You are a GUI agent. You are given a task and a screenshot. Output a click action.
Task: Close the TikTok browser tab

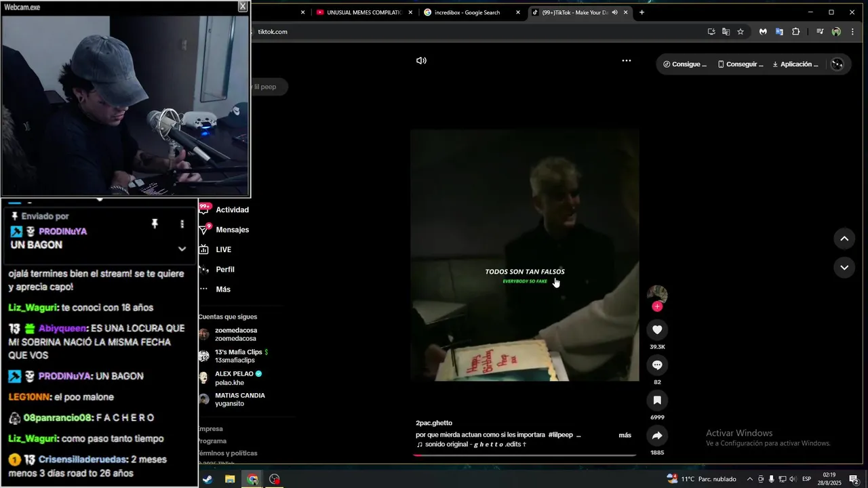click(x=625, y=12)
